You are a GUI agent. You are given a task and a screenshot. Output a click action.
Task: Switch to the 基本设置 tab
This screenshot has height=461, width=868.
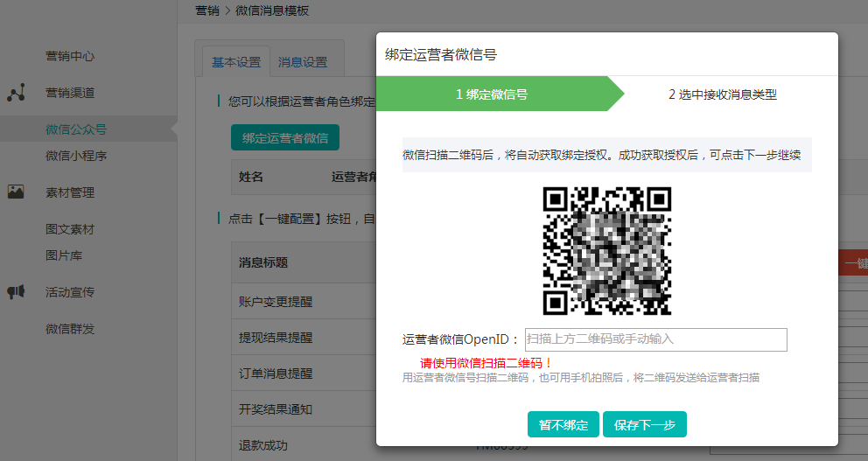coord(236,62)
